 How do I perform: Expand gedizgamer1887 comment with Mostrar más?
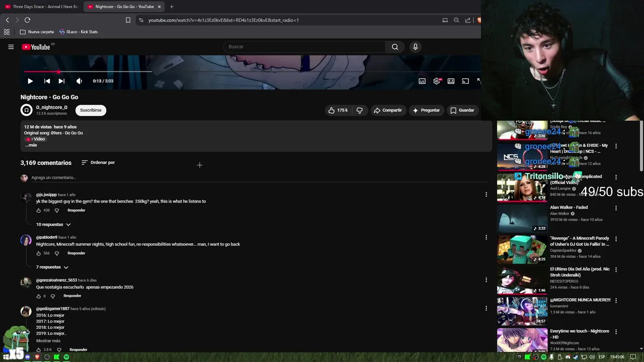(48, 341)
